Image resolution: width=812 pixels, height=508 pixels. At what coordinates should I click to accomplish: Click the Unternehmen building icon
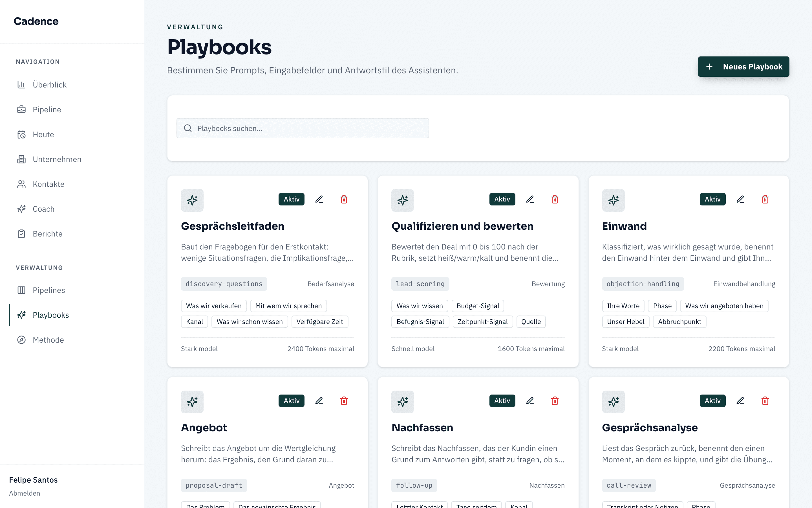coord(21,159)
